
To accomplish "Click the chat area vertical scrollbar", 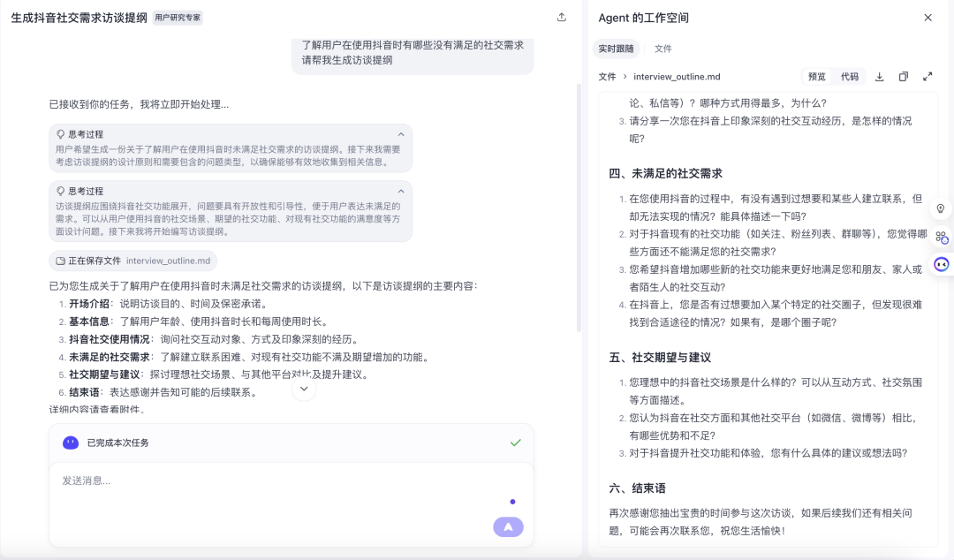I will [579, 207].
